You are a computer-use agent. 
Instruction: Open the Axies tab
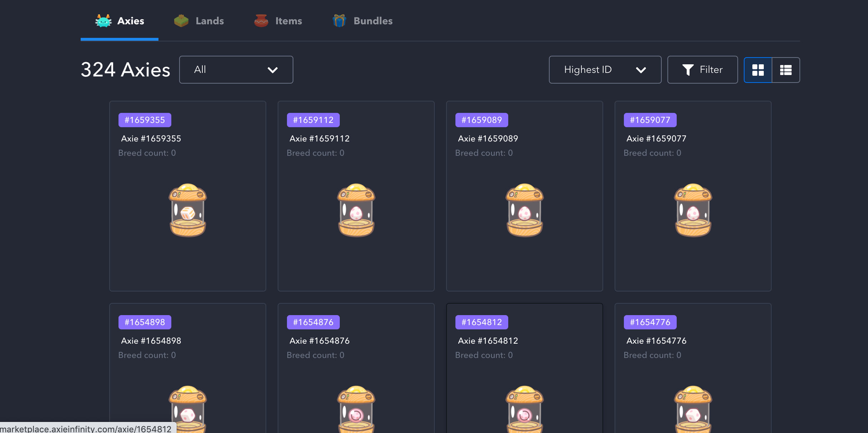120,21
